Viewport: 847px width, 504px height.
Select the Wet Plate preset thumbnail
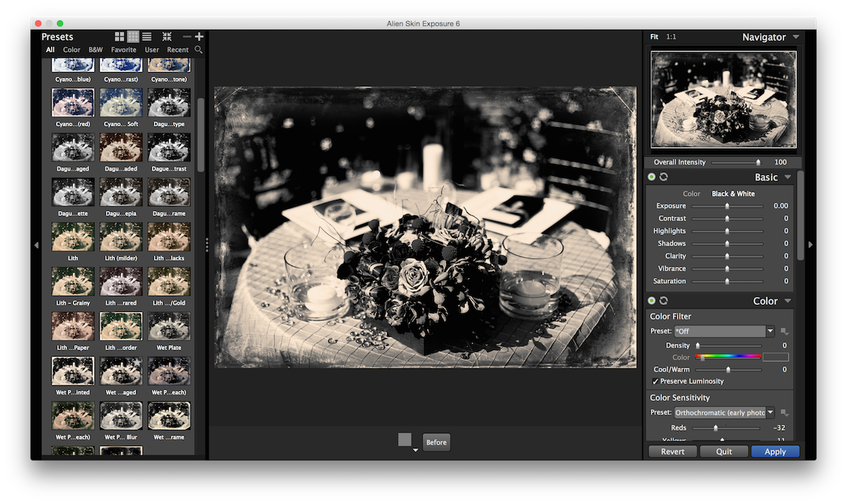(169, 327)
